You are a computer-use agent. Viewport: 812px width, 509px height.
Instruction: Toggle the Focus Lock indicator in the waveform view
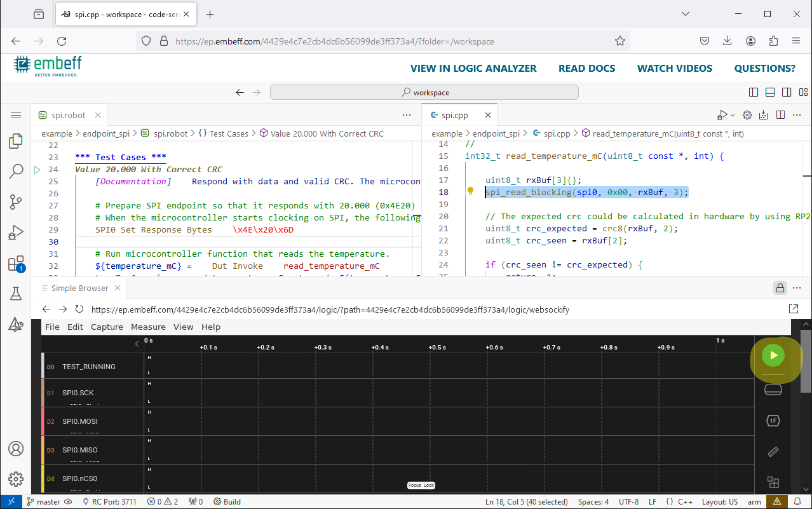[x=421, y=485]
